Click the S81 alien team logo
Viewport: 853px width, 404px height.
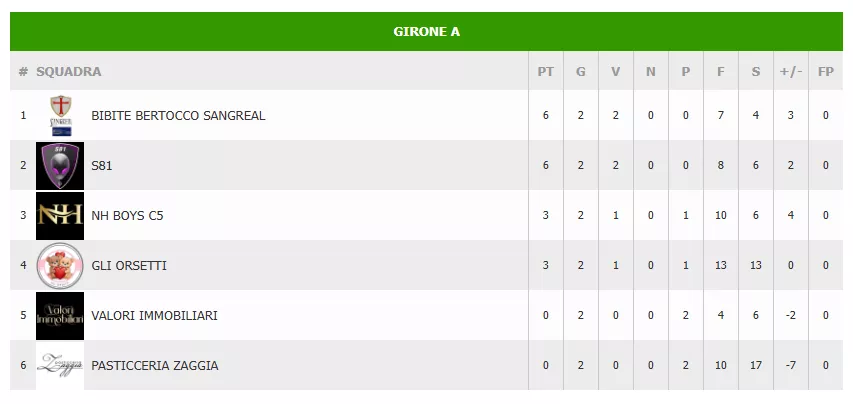coord(59,166)
